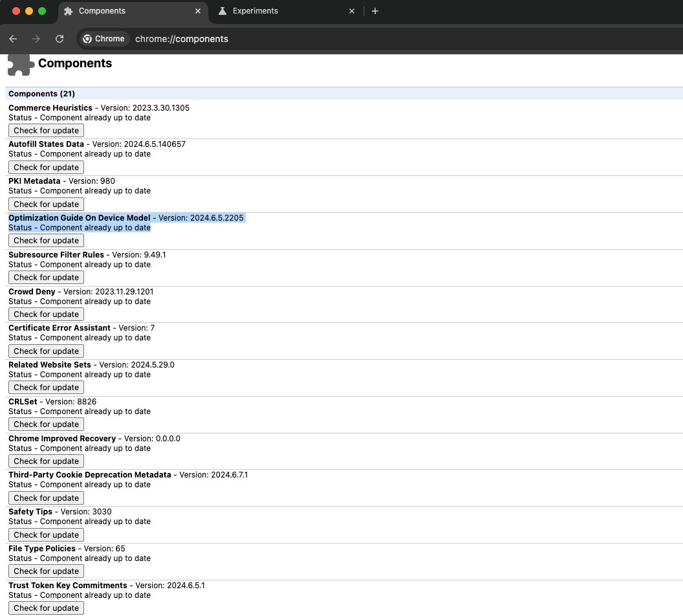Go back using the back arrow
This screenshot has height=616, width=683.
point(13,39)
